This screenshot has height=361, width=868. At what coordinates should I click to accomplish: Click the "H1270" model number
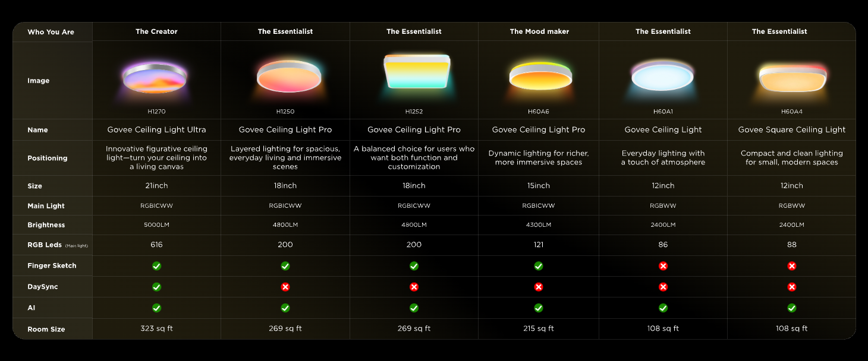click(x=156, y=112)
